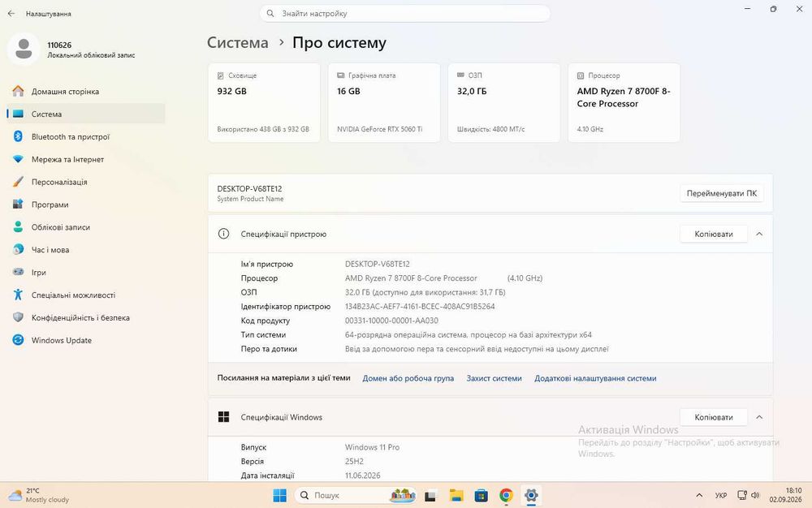The height and width of the screenshot is (508, 812).
Task: Open the Процесор AMD Ryzen card
Action: point(624,102)
